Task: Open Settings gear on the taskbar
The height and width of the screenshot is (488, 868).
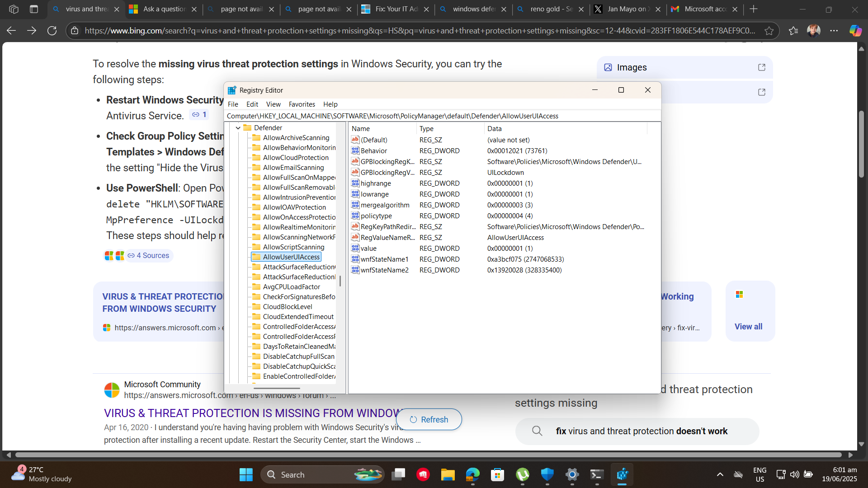Action: pyautogui.click(x=572, y=474)
